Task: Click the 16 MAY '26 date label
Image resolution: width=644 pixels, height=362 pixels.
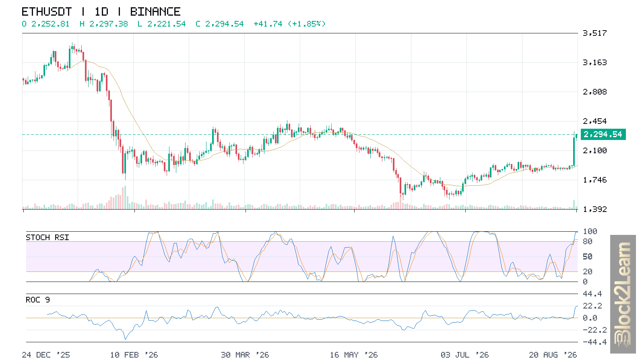Action: pos(354,355)
